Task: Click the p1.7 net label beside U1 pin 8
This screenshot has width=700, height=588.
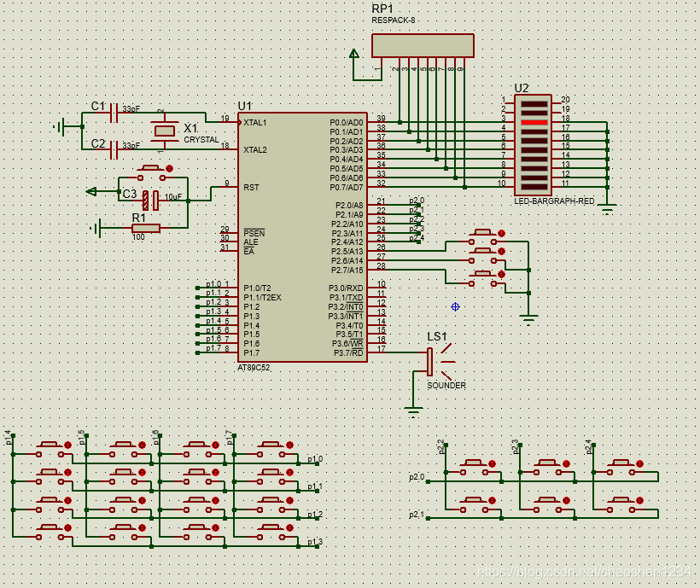Action: click(x=213, y=348)
